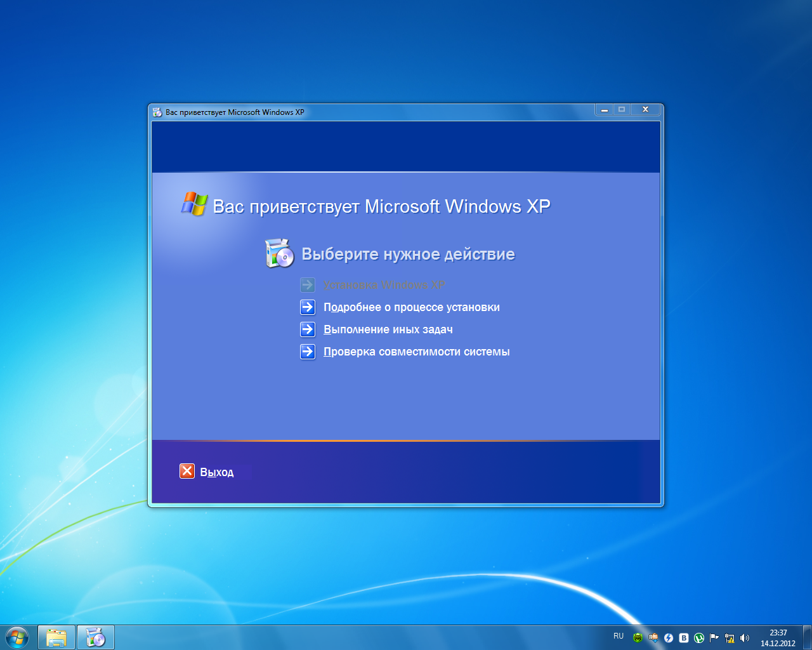Click the disabled maximize button of the welcome window
This screenshot has height=650, width=812.
(622, 110)
